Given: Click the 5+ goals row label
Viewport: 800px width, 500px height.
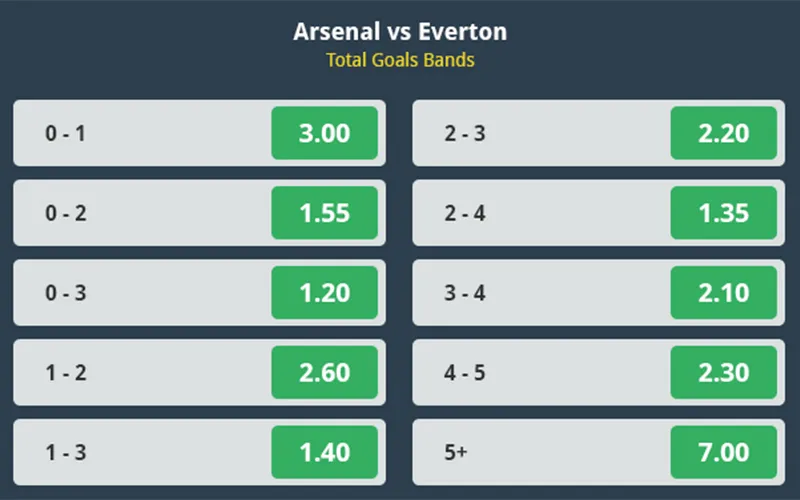Looking at the screenshot, I should [x=456, y=453].
